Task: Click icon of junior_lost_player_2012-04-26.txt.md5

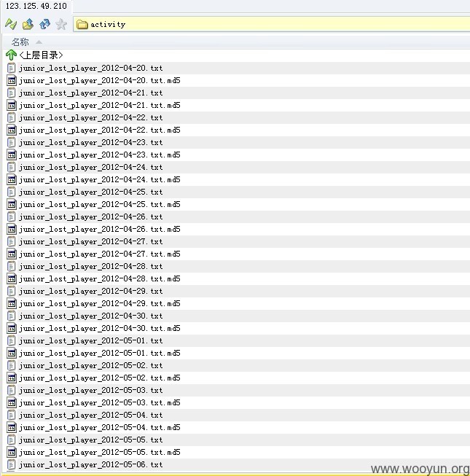Action: click(12, 229)
